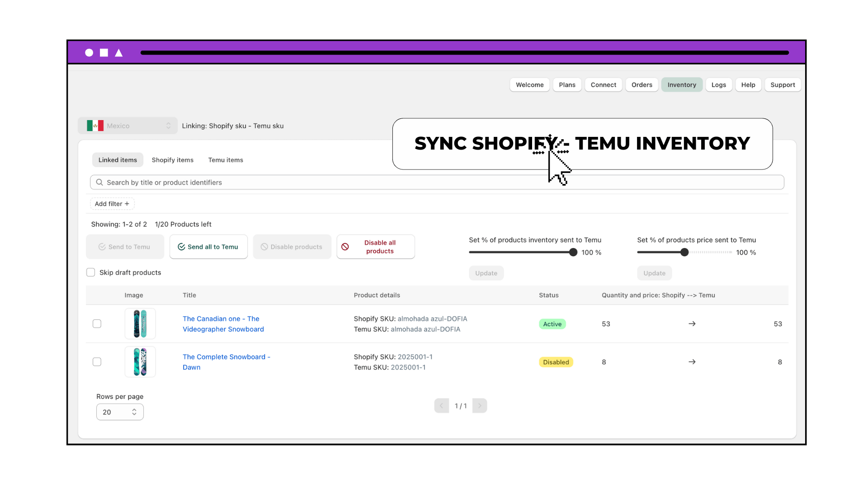Click the square shape in purple bar
The height and width of the screenshot is (488, 868).
pos(104,53)
